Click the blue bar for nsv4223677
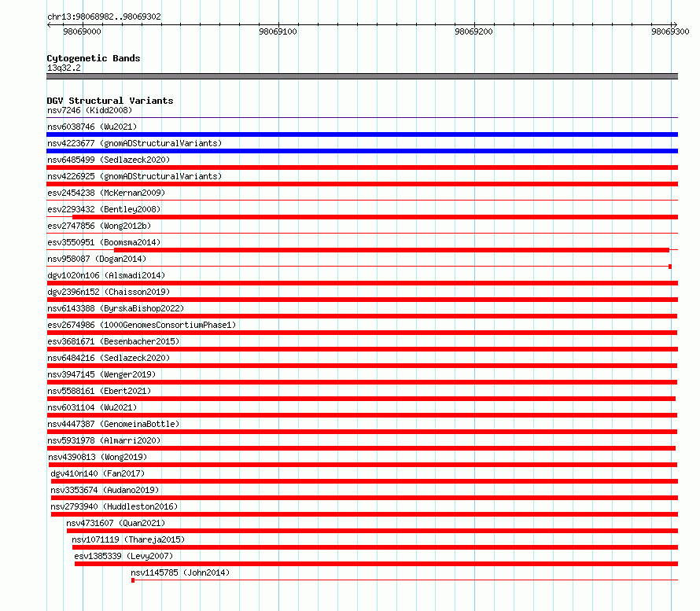Viewport: 700px width, 611px height. tap(362, 151)
